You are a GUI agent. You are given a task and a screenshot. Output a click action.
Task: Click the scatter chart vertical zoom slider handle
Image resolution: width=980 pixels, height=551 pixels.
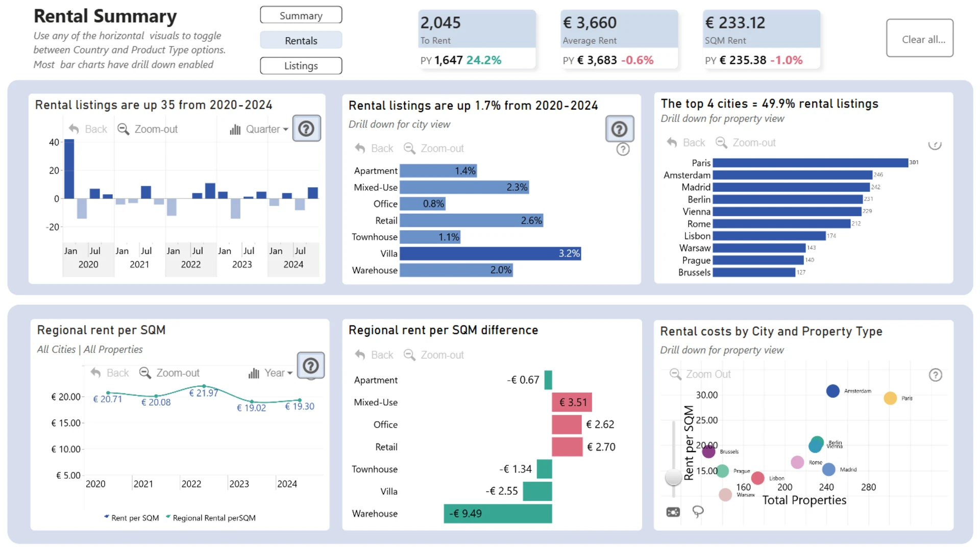coord(673,478)
